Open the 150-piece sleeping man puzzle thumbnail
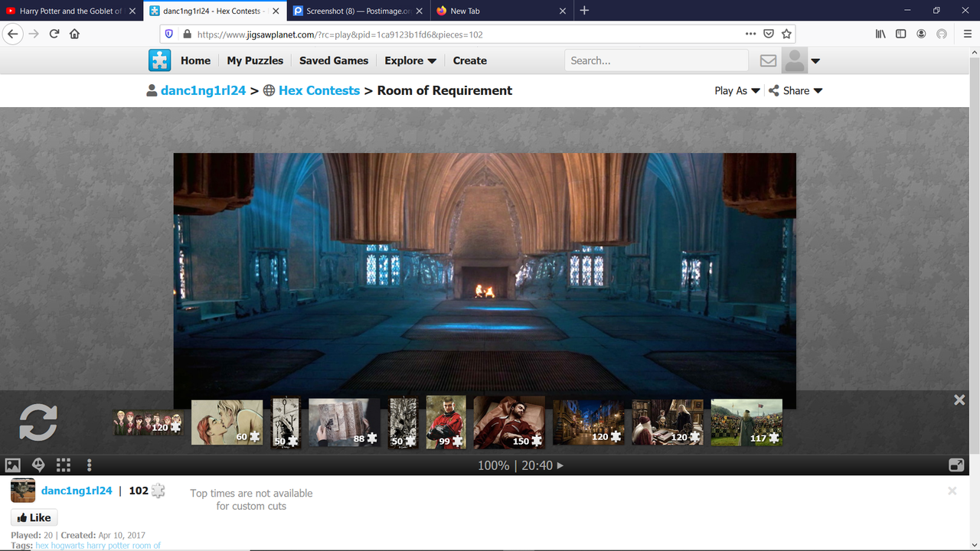This screenshot has height=551, width=980. [x=509, y=422]
